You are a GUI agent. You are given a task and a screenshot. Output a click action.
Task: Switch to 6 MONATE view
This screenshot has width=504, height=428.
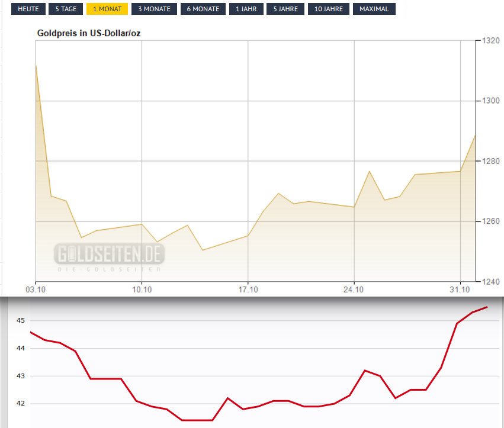click(203, 9)
